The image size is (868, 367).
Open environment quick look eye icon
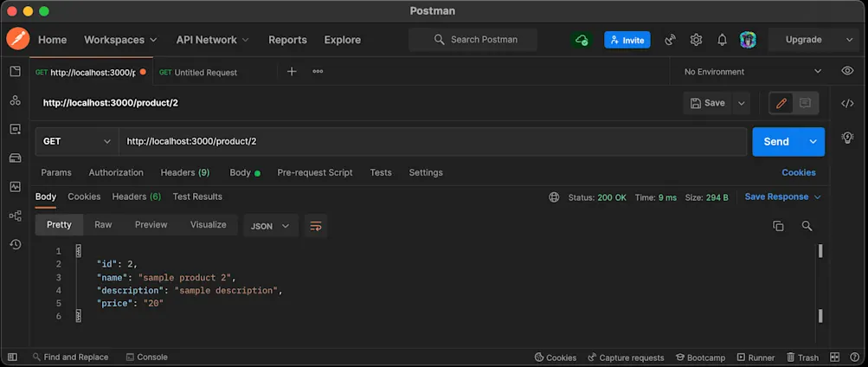pyautogui.click(x=847, y=71)
